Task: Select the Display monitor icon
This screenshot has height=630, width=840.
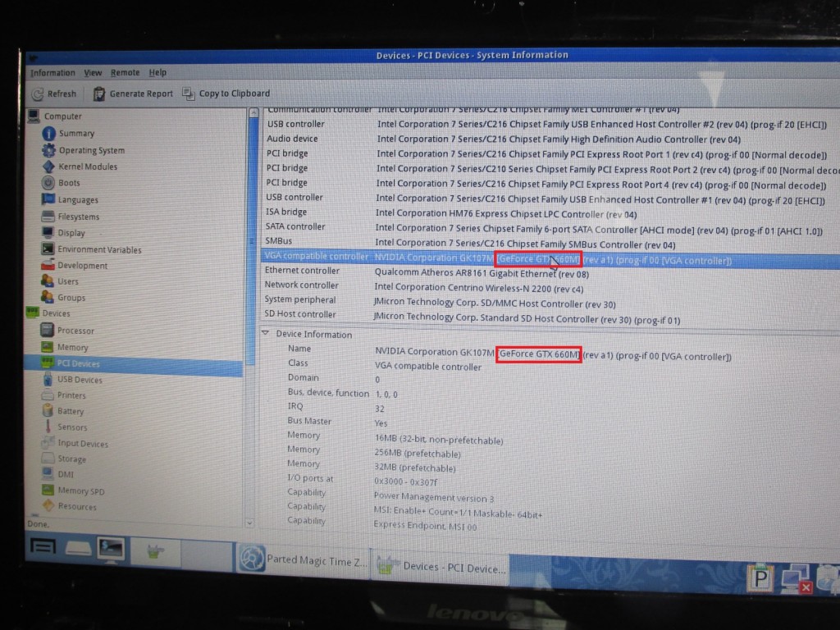Action: 48,232
